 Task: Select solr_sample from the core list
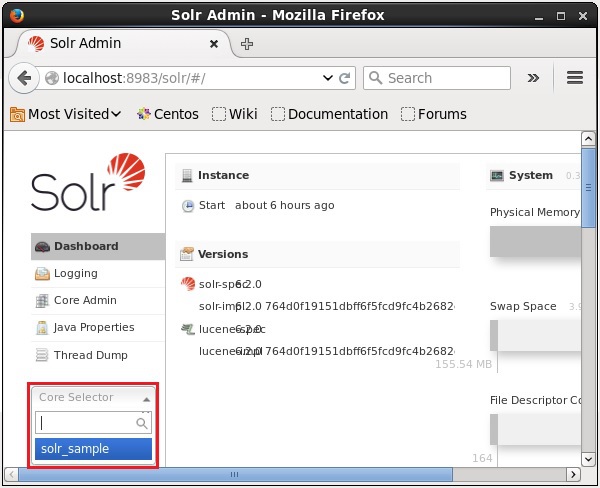[93, 449]
